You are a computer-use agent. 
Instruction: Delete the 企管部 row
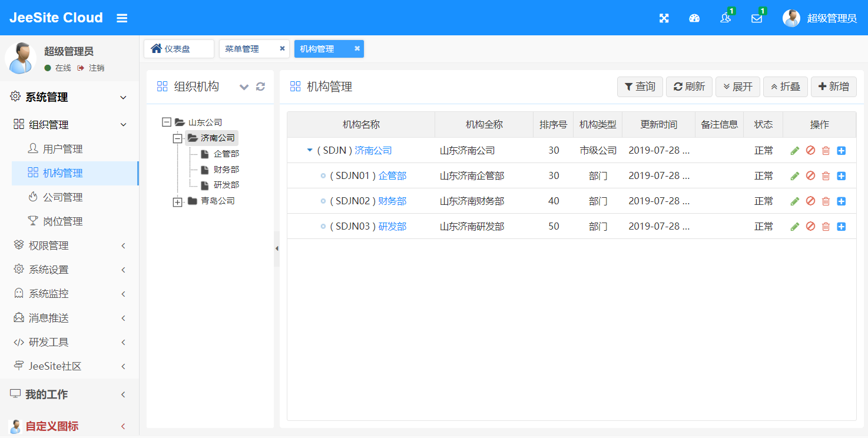[x=826, y=176]
